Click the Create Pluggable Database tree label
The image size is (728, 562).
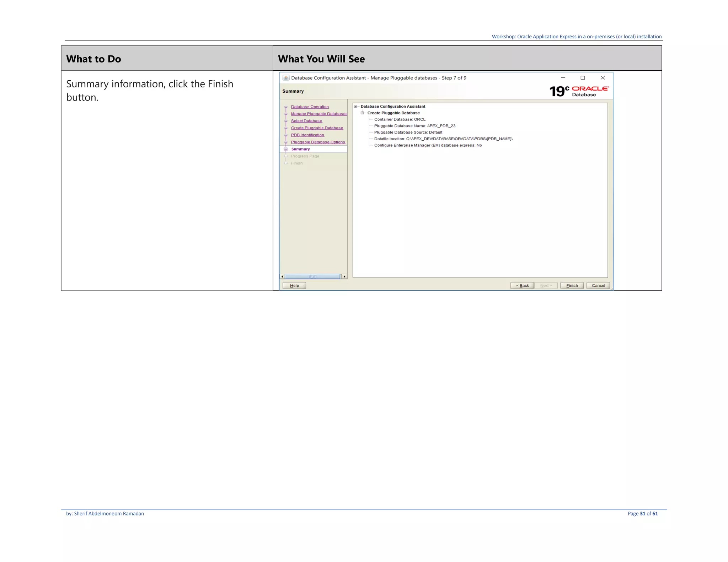pyautogui.click(x=394, y=113)
